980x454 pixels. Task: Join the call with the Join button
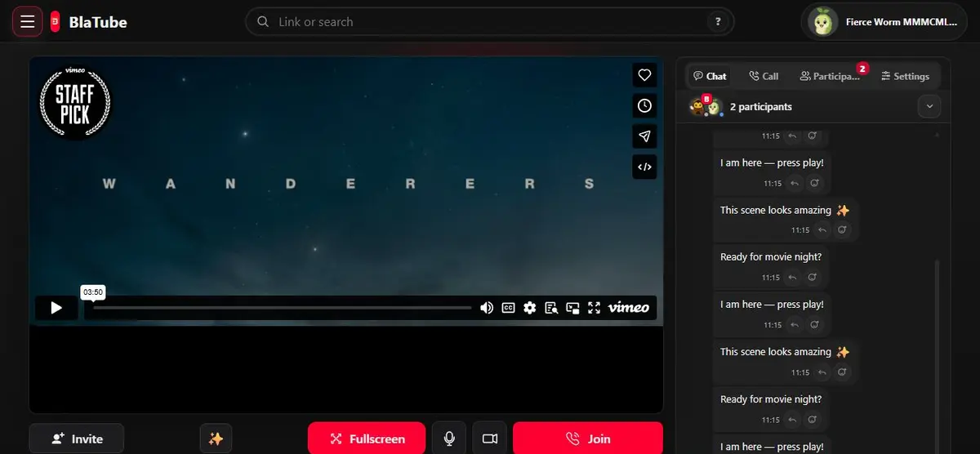pos(588,438)
